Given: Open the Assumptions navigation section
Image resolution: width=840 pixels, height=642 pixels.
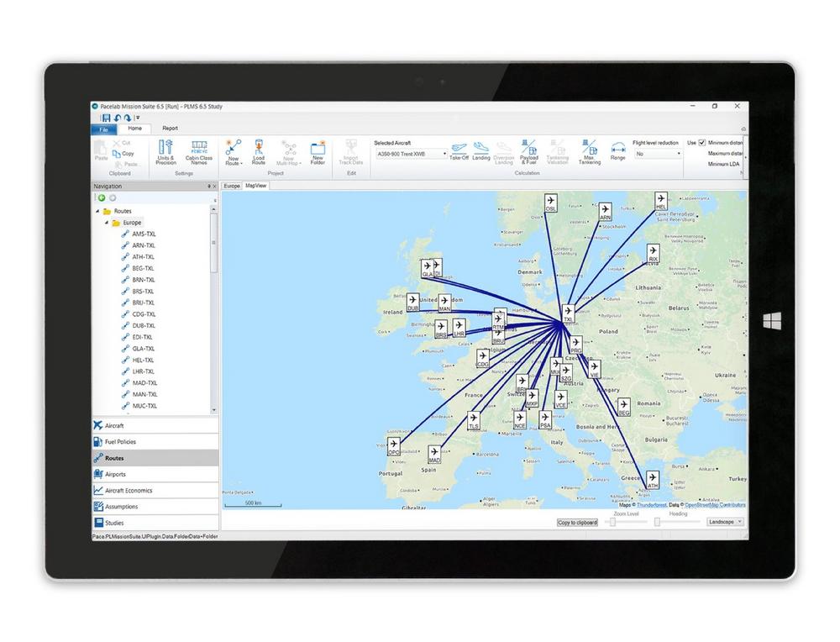Looking at the screenshot, I should [155, 507].
